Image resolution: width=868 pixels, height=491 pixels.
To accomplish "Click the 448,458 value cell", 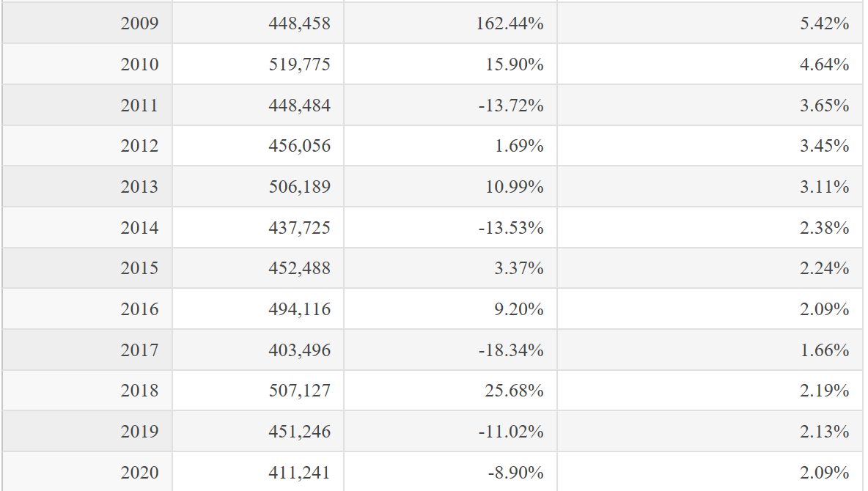I will tap(258, 23).
